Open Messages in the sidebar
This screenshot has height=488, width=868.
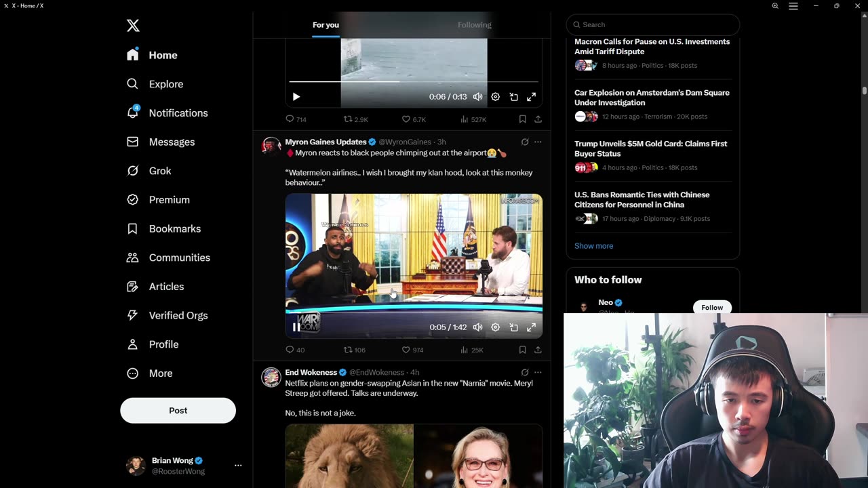tap(161, 142)
